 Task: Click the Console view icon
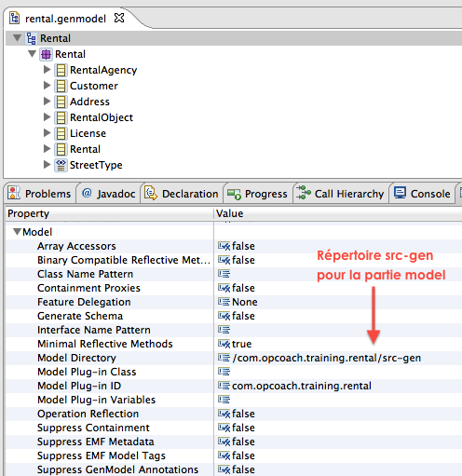(400, 193)
